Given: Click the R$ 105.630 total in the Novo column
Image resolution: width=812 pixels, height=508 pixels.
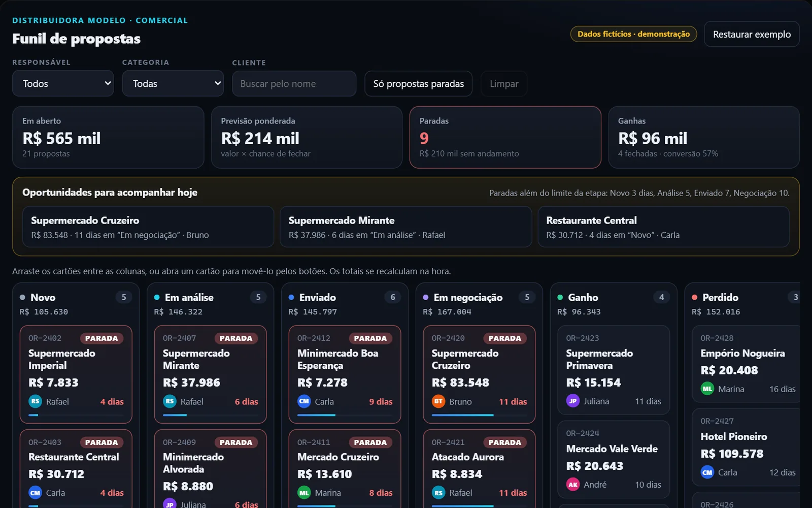Looking at the screenshot, I should 44,312.
